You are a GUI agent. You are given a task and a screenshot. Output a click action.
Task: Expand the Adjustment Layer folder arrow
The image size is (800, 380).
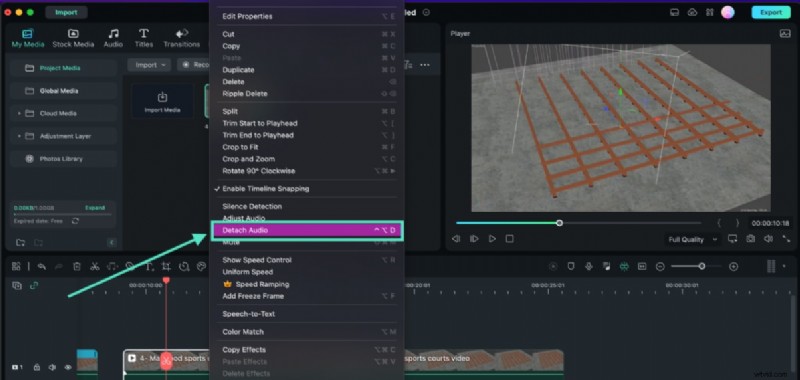(x=19, y=136)
